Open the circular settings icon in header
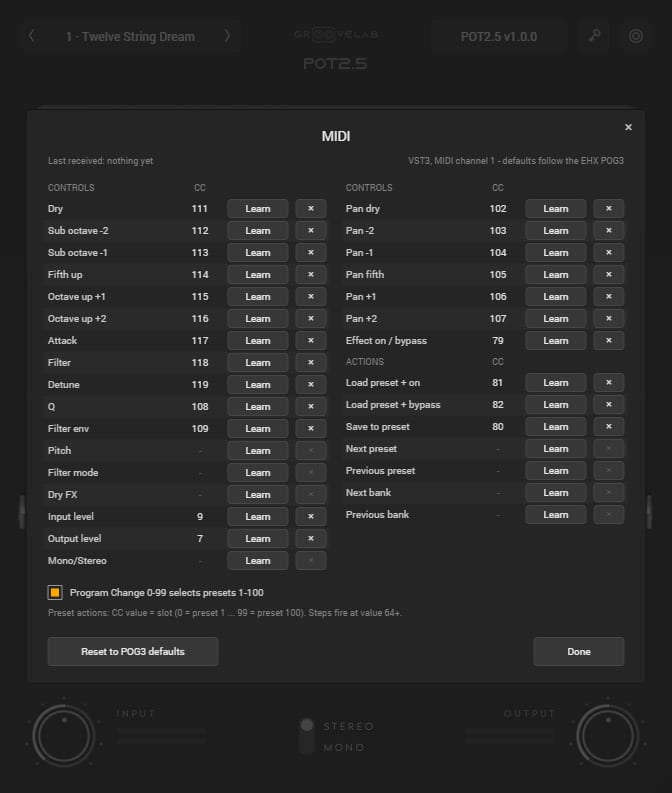This screenshot has width=672, height=793. pos(636,36)
